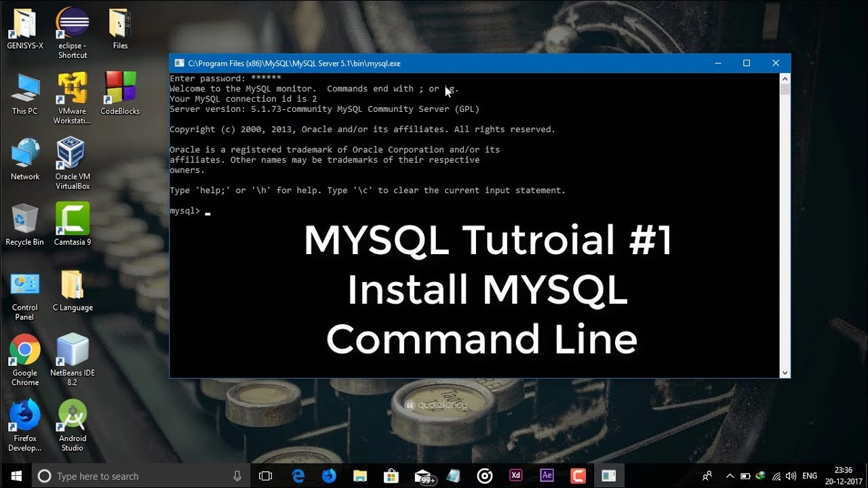Close the mysql.exe console window

pyautogui.click(x=776, y=63)
